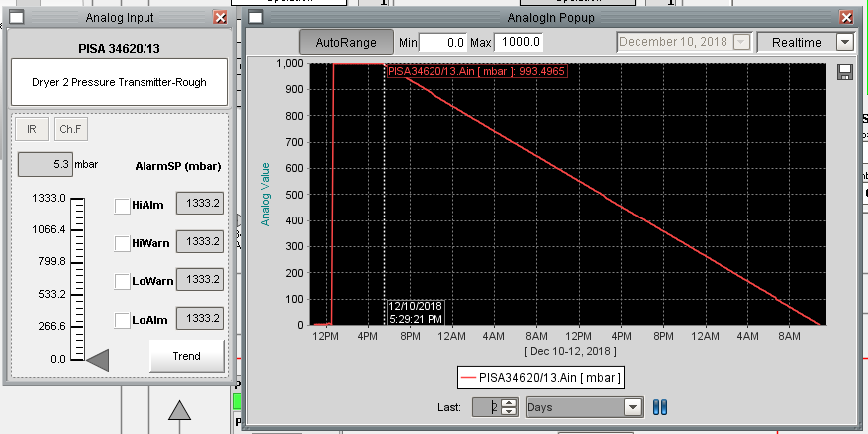
Task: Click the Analog Input title bar text
Action: [118, 18]
